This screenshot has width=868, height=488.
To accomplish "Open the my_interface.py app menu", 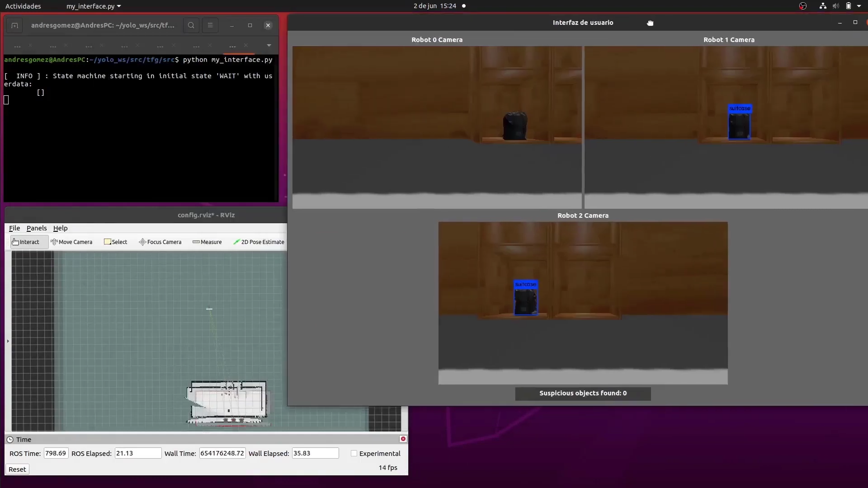I will coord(93,6).
